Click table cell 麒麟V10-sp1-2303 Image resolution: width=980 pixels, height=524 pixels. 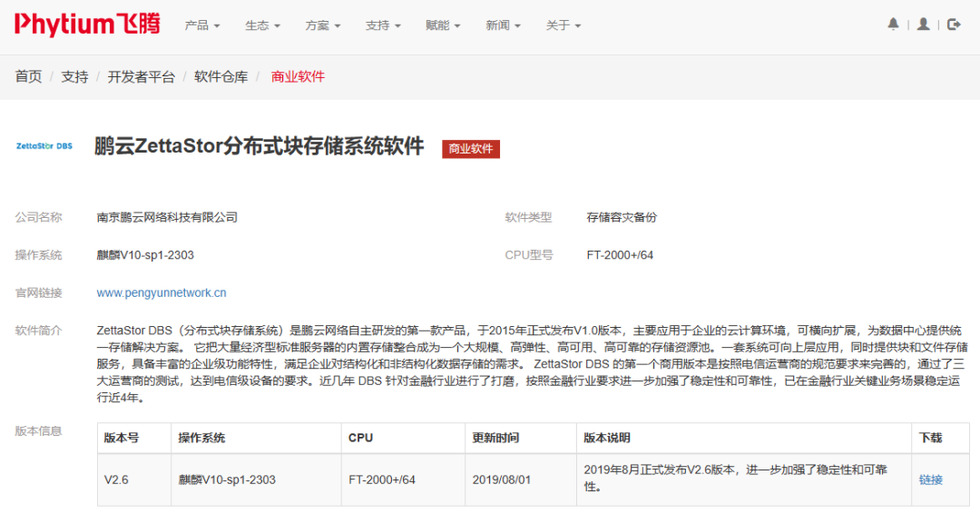(x=256, y=480)
